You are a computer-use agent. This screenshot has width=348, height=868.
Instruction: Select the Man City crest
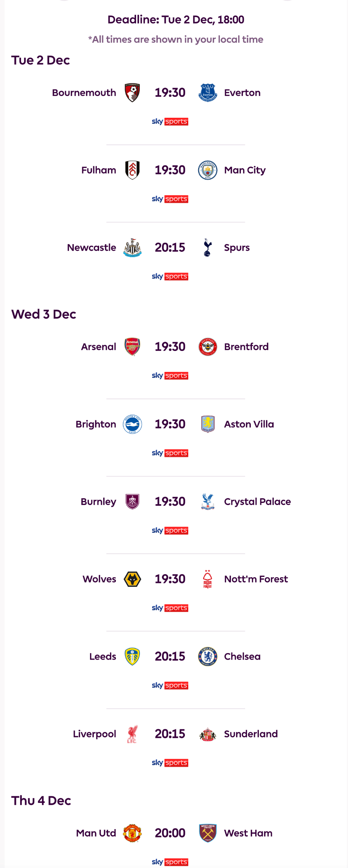[x=208, y=170]
